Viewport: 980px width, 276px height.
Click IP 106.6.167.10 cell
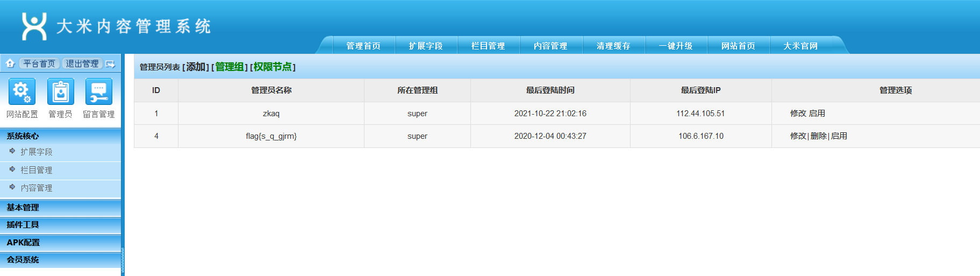click(x=701, y=136)
